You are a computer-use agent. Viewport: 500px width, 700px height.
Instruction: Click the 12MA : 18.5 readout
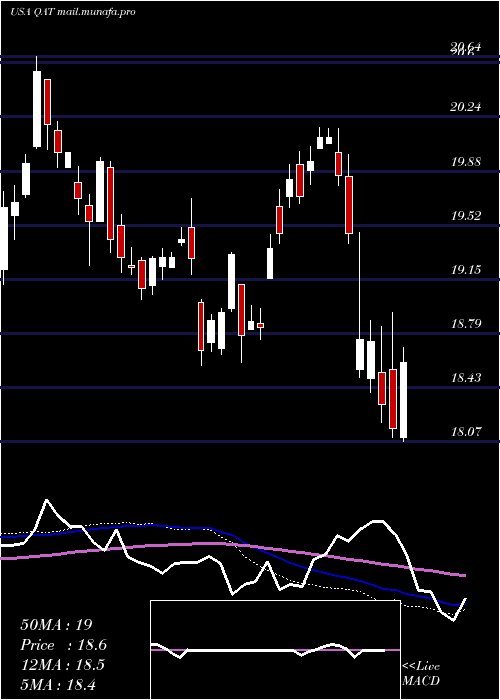point(62,664)
